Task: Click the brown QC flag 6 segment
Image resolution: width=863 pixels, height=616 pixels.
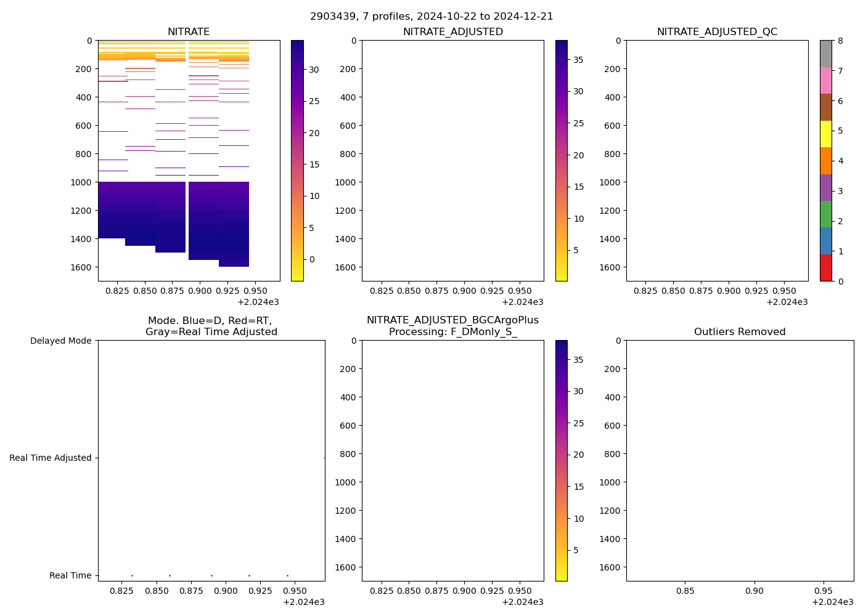Action: pos(825,107)
